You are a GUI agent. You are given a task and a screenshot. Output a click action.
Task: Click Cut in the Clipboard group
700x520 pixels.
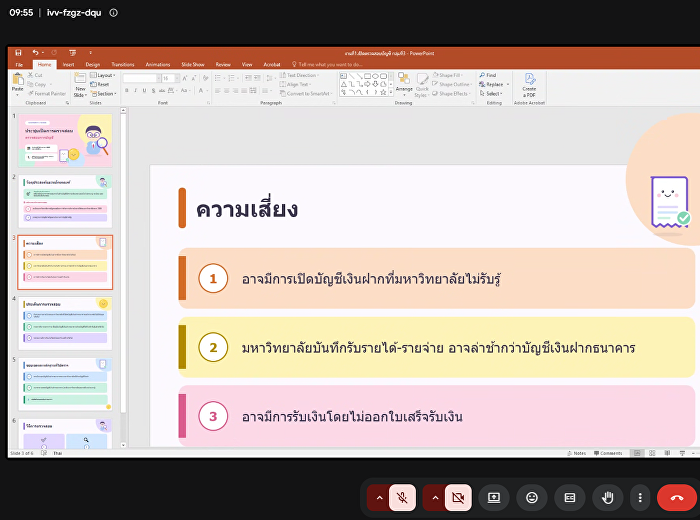35,75
